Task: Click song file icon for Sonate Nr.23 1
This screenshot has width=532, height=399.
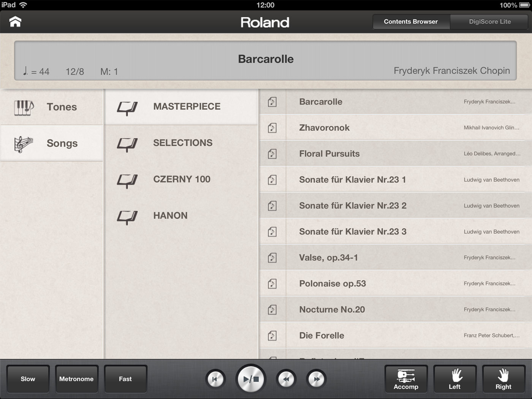Action: [272, 180]
